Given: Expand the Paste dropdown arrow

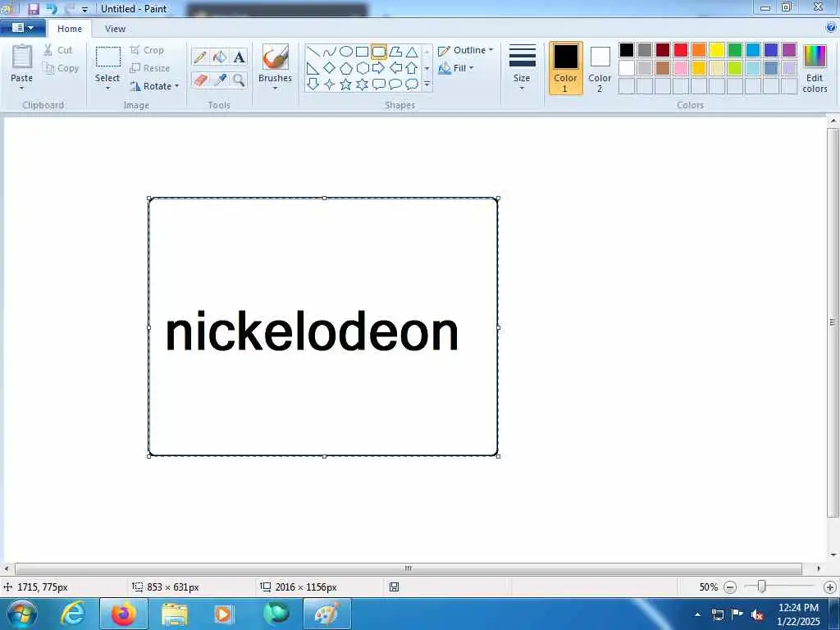Looking at the screenshot, I should pyautogui.click(x=21, y=89).
